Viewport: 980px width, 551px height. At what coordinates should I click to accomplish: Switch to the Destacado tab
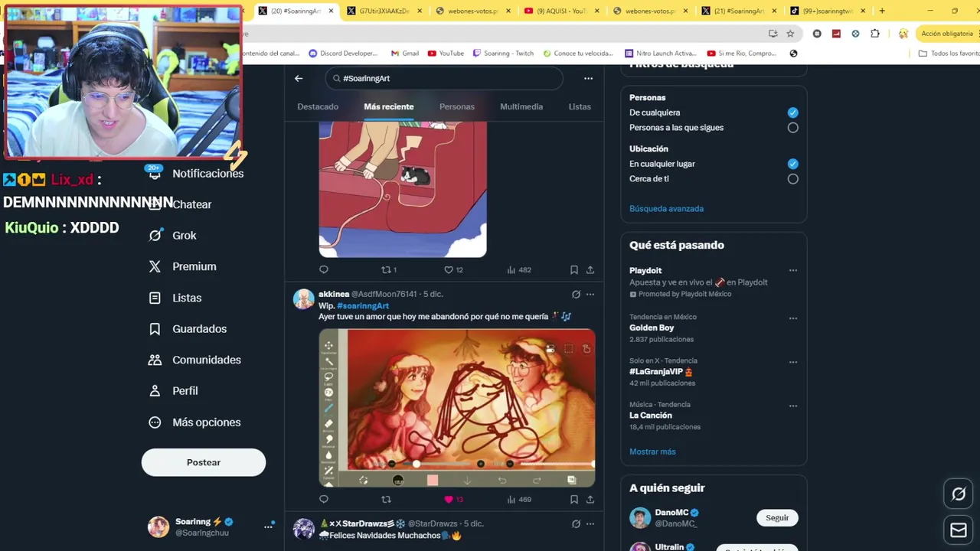[x=318, y=106]
